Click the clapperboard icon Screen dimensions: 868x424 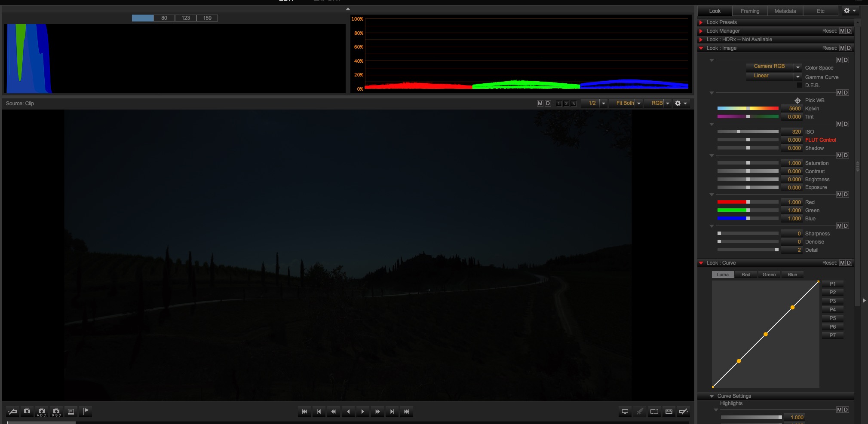tap(669, 412)
